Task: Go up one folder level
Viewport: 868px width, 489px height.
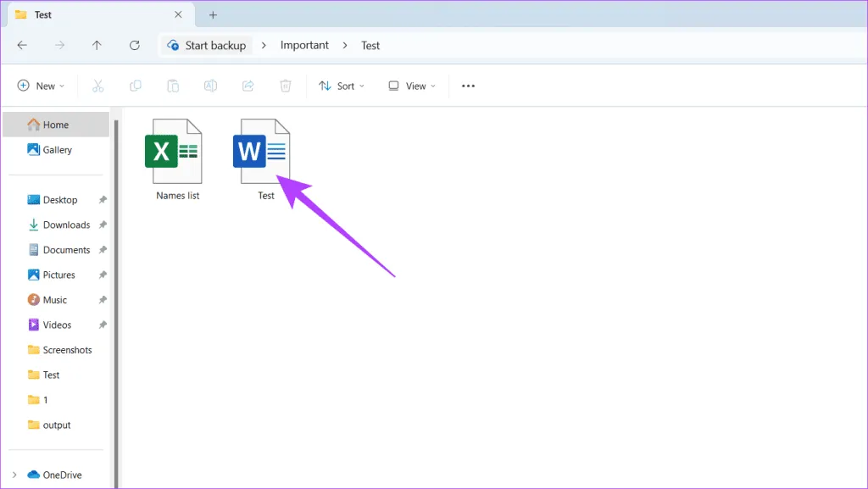Action: (x=97, y=46)
